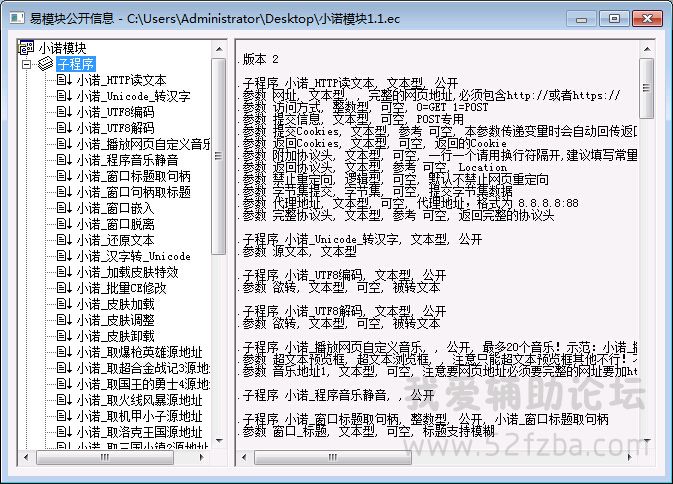Click icon beside 小诺_播放网页自定义音乐
The width and height of the screenshot is (673, 484).
(x=64, y=144)
